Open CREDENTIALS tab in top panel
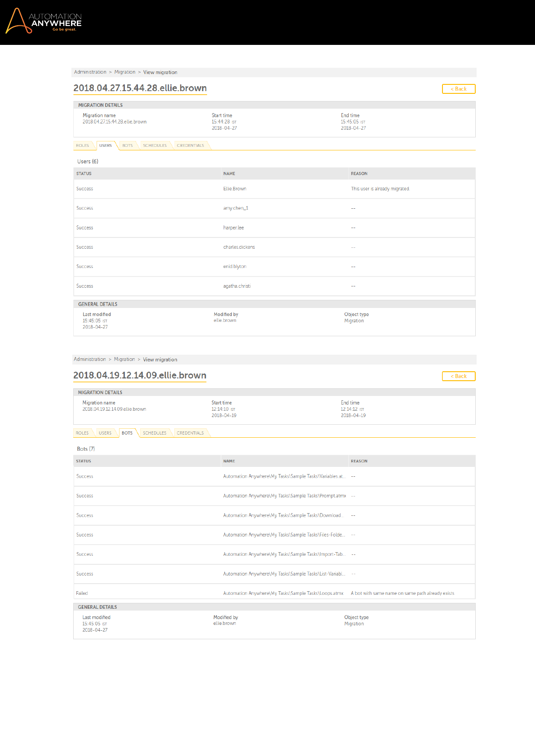 click(190, 145)
